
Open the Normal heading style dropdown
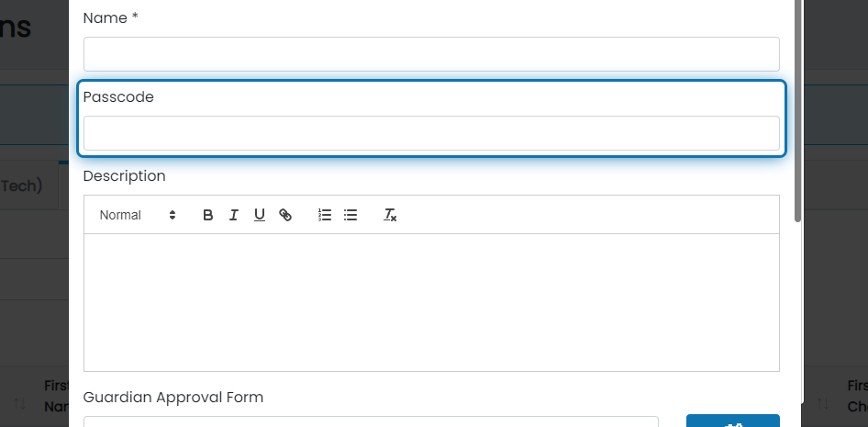tap(138, 215)
